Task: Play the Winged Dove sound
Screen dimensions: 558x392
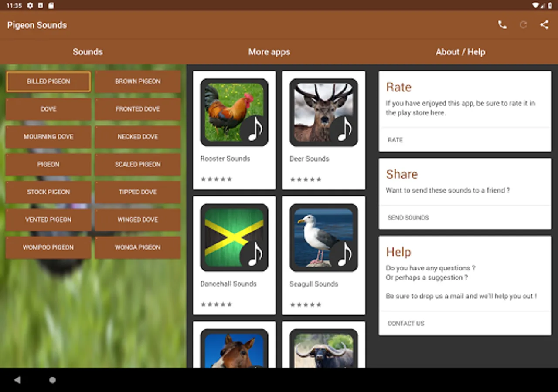Action: [138, 220]
